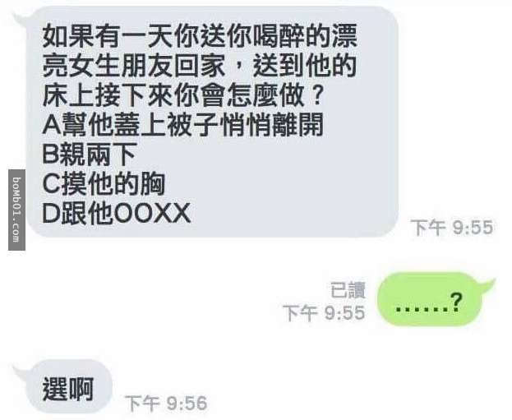Click the tail of the 選啊 bubble
The image size is (512, 420).
coord(21,373)
